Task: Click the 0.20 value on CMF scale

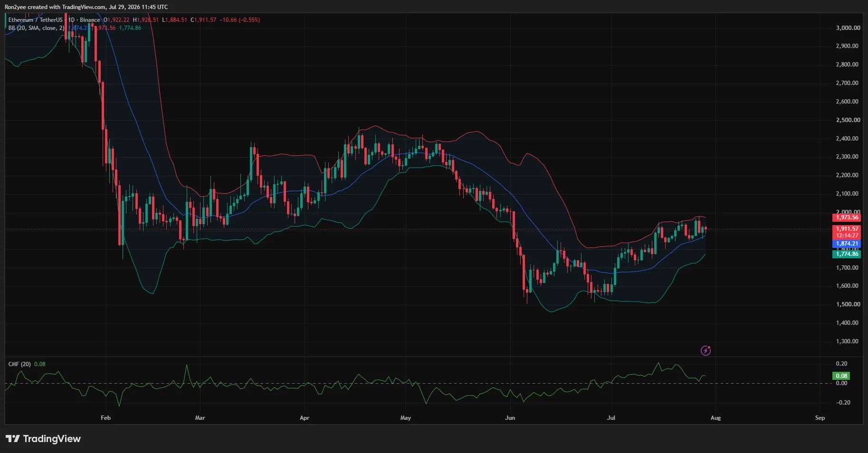Action: pos(841,364)
